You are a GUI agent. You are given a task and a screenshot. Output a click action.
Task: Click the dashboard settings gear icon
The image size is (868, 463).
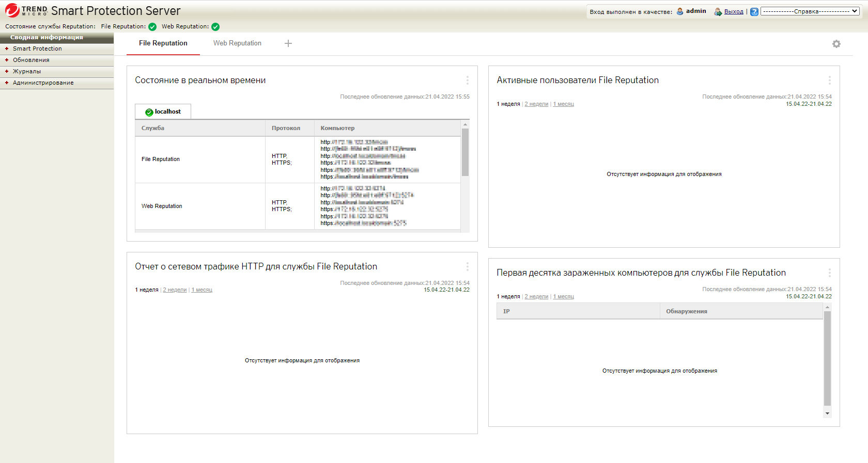[x=836, y=44]
